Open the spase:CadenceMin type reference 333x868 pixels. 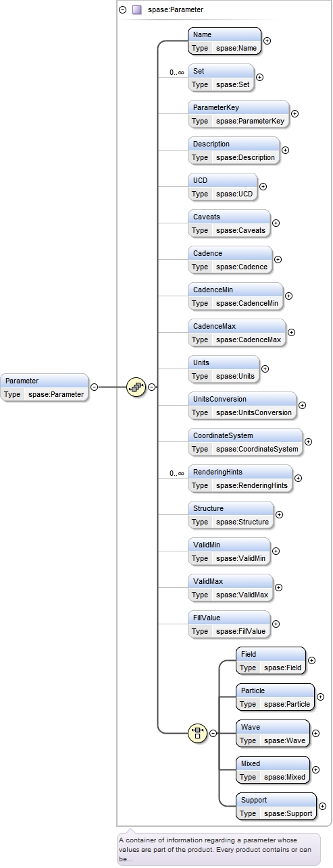click(247, 303)
